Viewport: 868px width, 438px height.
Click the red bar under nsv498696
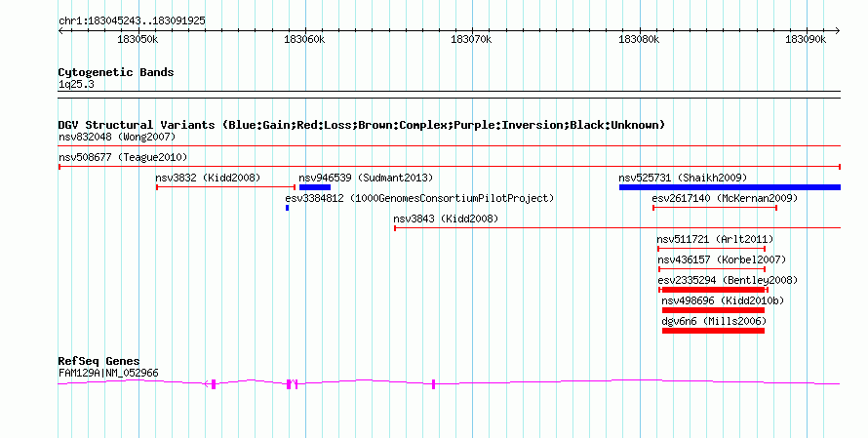click(x=713, y=310)
